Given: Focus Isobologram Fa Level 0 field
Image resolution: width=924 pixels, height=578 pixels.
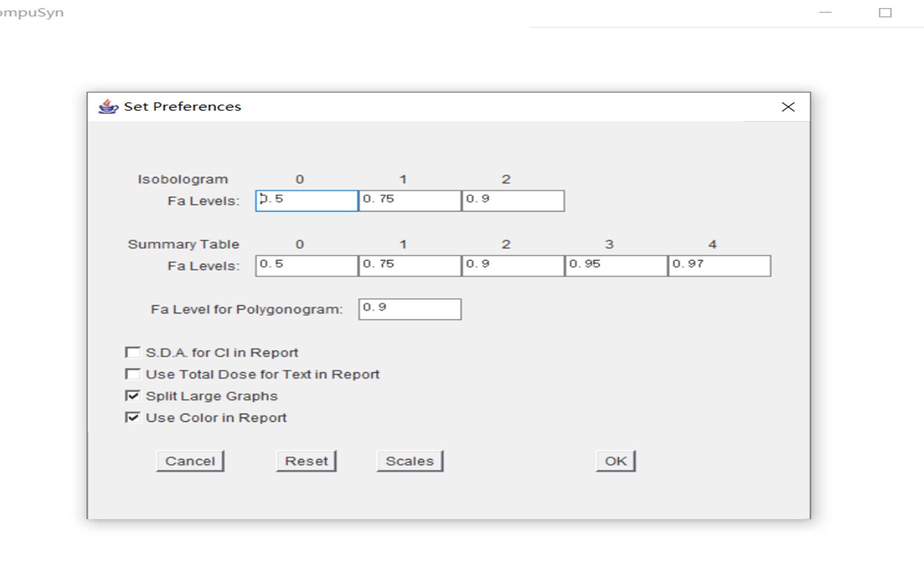Looking at the screenshot, I should [x=306, y=201].
